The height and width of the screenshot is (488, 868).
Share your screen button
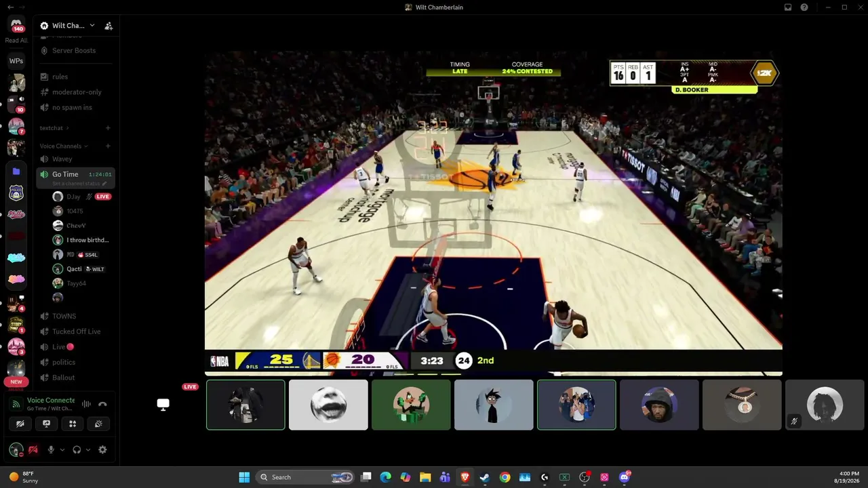click(46, 424)
